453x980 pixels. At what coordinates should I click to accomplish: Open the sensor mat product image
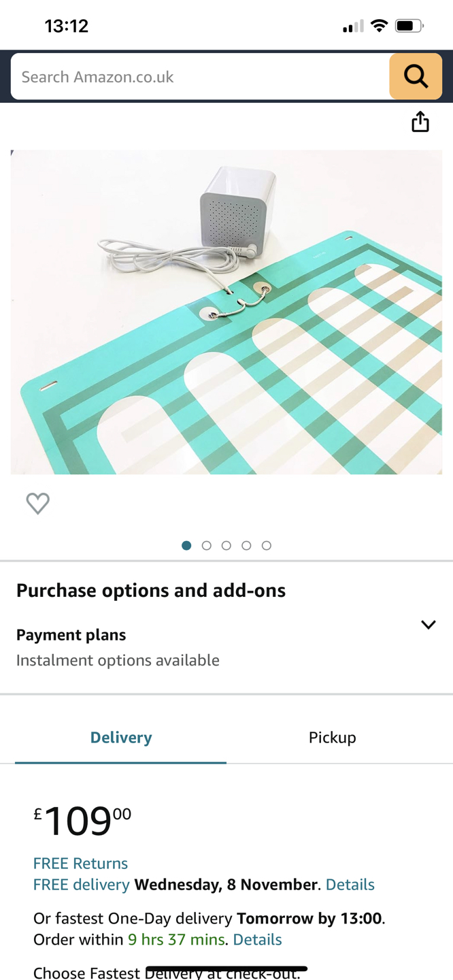tap(227, 312)
